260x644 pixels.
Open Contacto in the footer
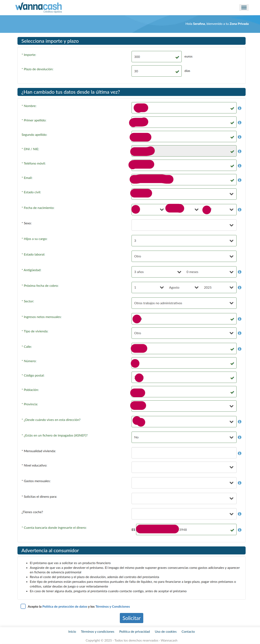point(188,631)
